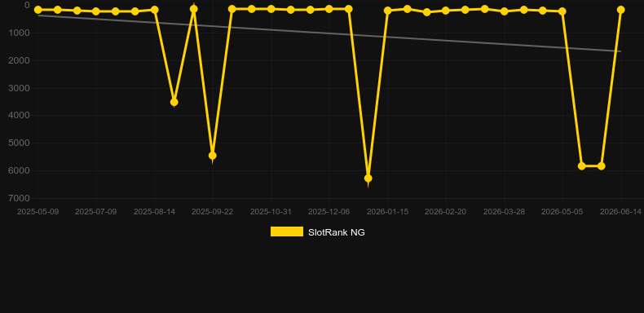Click the data point above 2026-03-28
Screen dimensions: 644x313
[505, 11]
